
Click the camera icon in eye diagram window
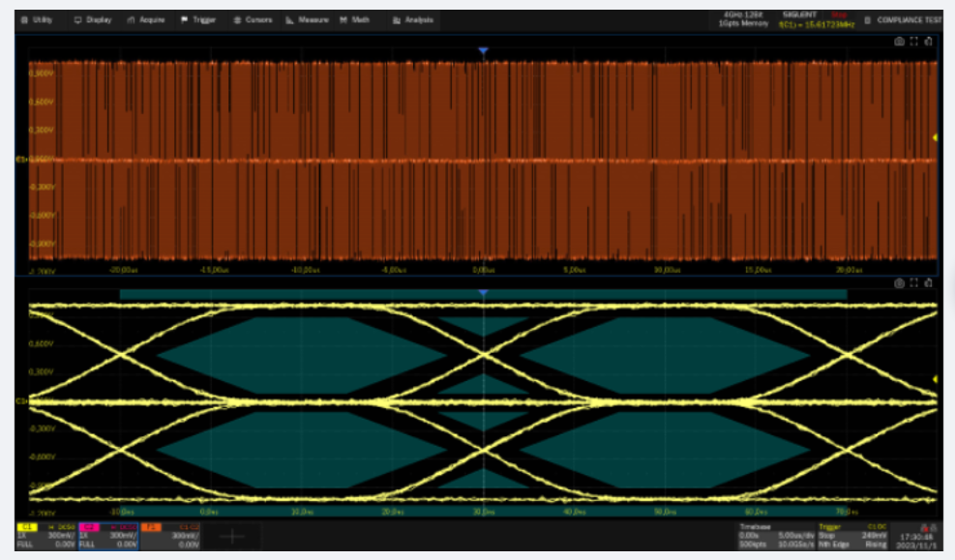tap(899, 283)
